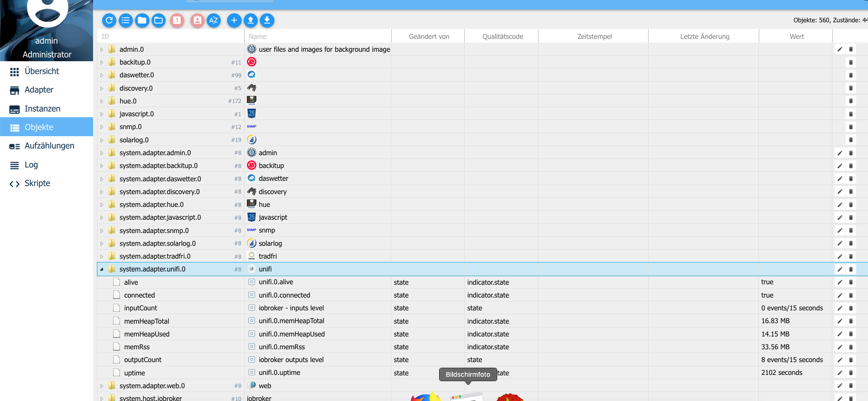Open Skripte in the sidebar
Image resolution: width=868 pixels, height=401 pixels.
pos(47,183)
